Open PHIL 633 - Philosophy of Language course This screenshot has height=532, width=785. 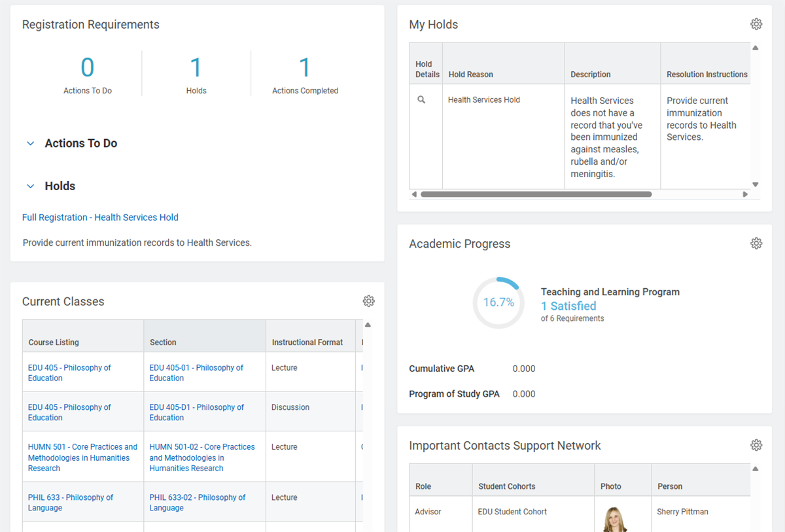point(71,503)
